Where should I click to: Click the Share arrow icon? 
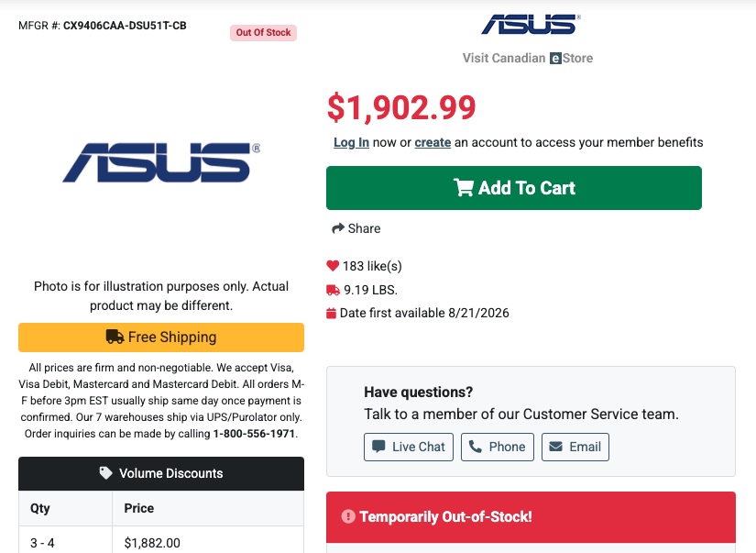coord(338,228)
